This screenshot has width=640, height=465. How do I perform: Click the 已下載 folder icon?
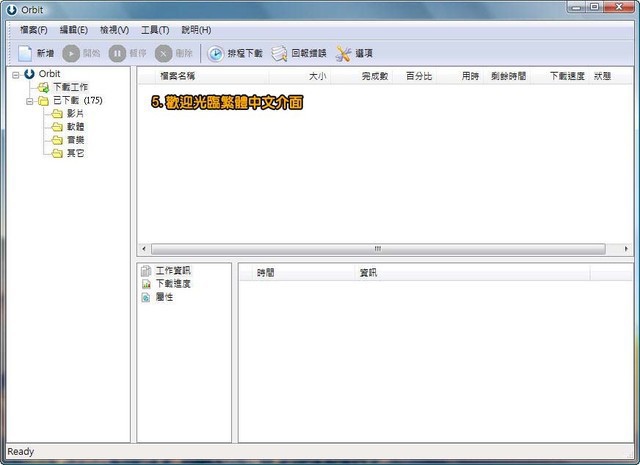(43, 101)
